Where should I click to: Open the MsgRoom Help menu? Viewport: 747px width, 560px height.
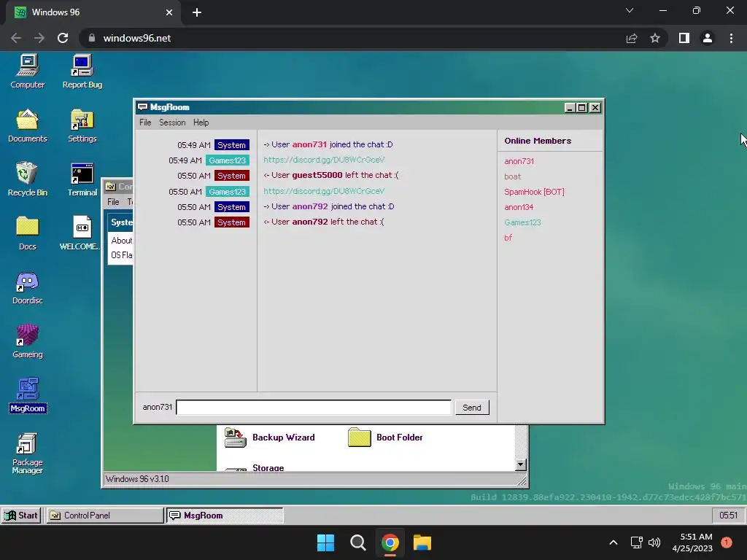click(201, 122)
